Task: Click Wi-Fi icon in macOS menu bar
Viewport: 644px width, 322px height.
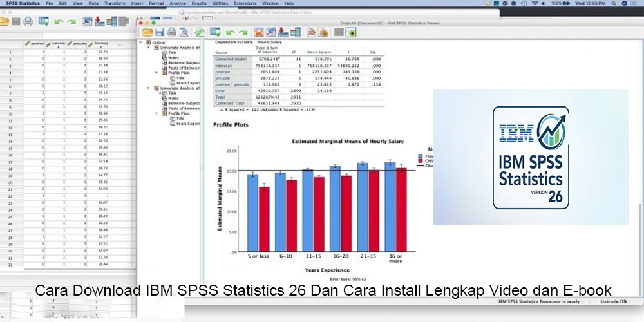Action: tap(535, 3)
